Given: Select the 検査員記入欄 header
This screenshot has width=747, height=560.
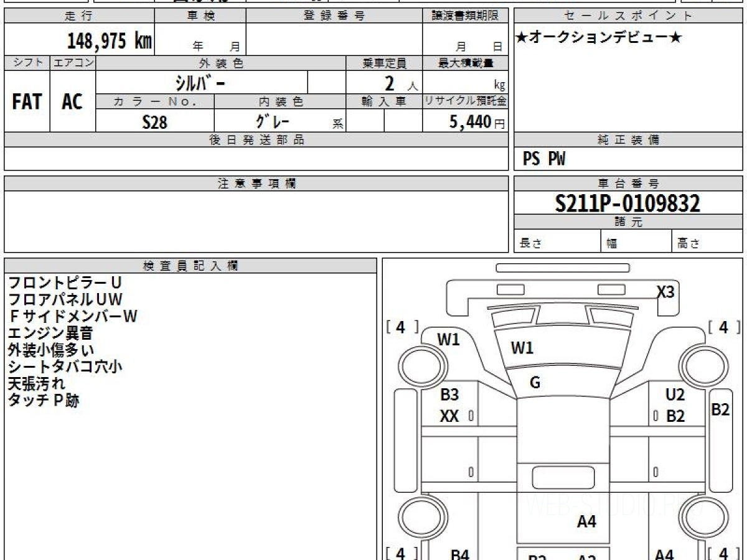Looking at the screenshot, I should tap(190, 266).
